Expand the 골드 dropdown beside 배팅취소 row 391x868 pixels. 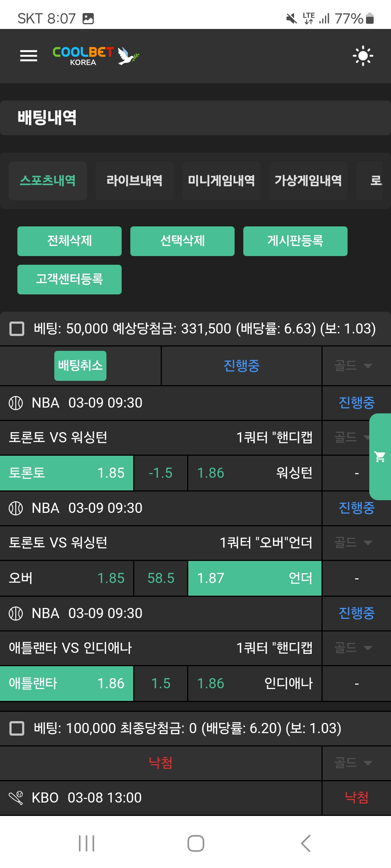(x=353, y=366)
